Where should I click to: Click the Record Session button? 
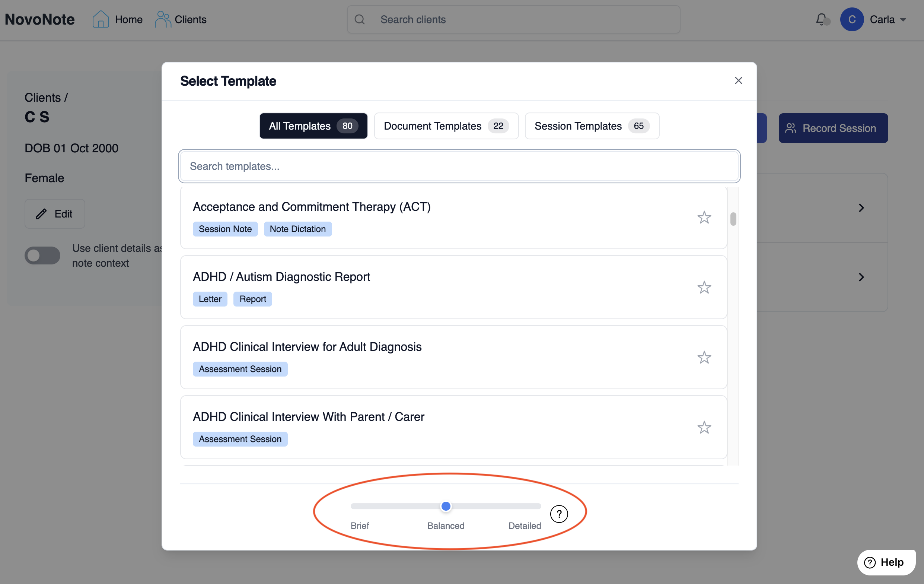[833, 128]
